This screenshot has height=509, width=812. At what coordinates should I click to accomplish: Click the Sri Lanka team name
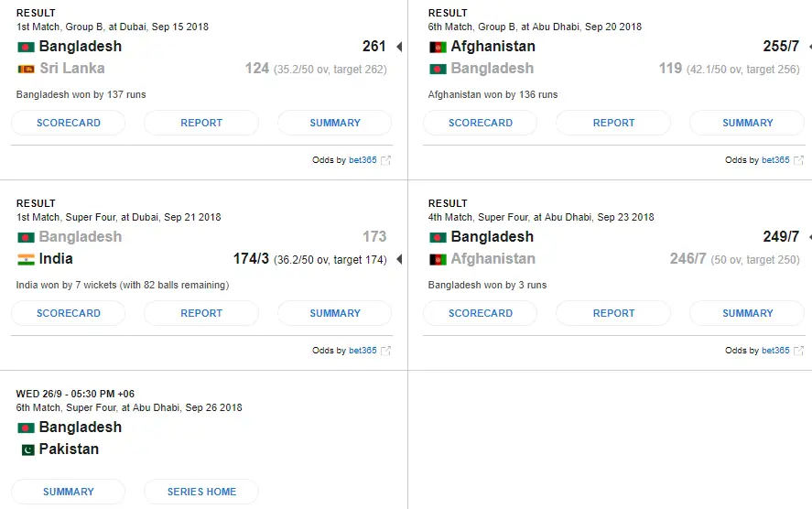point(71,69)
